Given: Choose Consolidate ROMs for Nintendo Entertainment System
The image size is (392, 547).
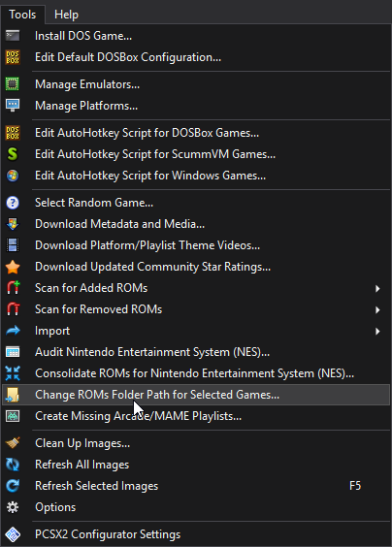Looking at the screenshot, I should pyautogui.click(x=196, y=373).
